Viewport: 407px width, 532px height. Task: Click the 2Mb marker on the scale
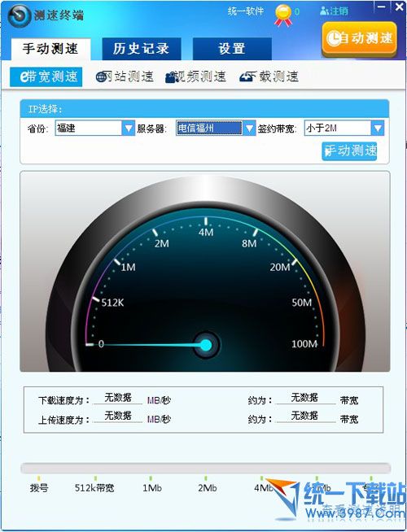[207, 488]
